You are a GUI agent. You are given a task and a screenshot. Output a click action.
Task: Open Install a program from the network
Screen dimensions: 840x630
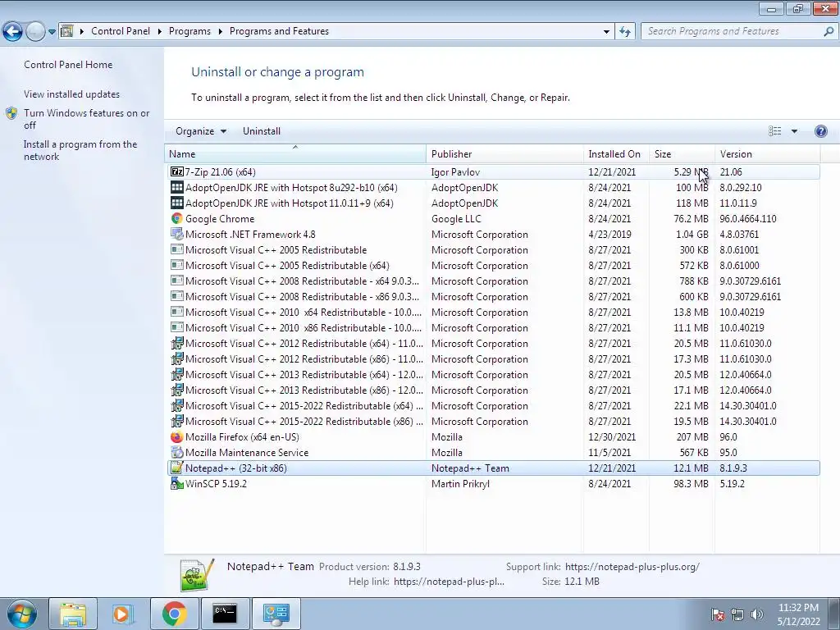(x=80, y=151)
